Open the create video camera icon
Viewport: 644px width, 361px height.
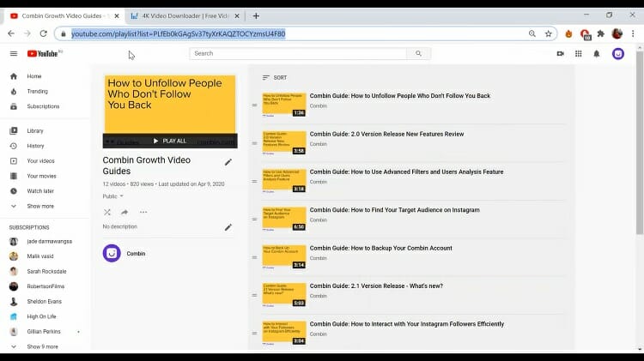click(560, 54)
